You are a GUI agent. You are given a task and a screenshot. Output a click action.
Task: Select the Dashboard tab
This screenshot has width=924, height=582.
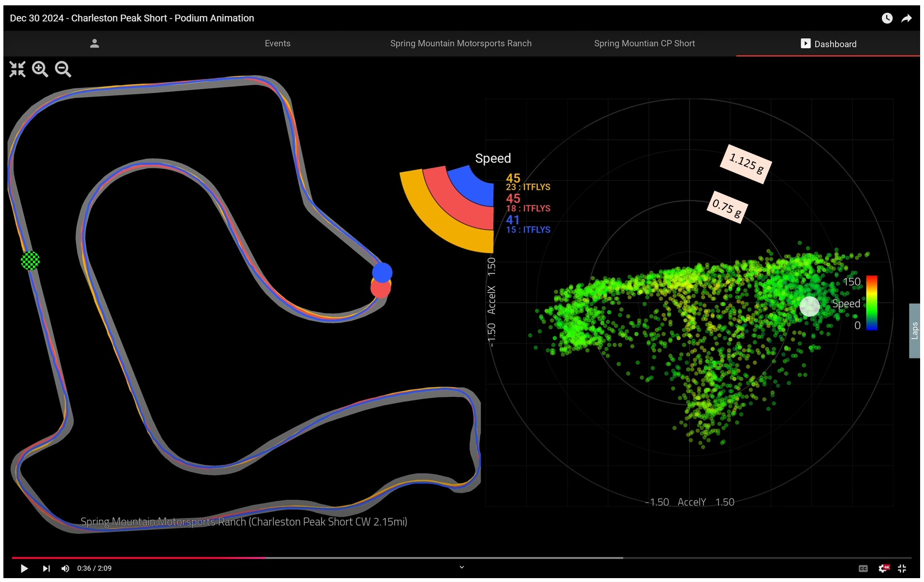click(828, 44)
